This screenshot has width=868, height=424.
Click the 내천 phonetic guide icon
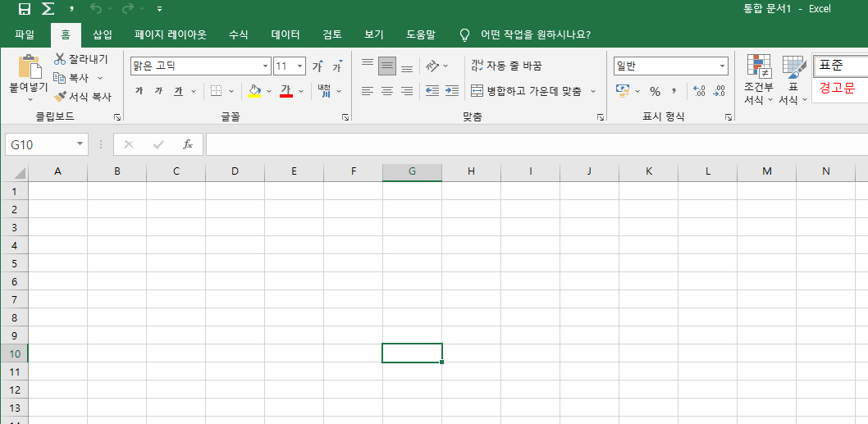[x=324, y=91]
